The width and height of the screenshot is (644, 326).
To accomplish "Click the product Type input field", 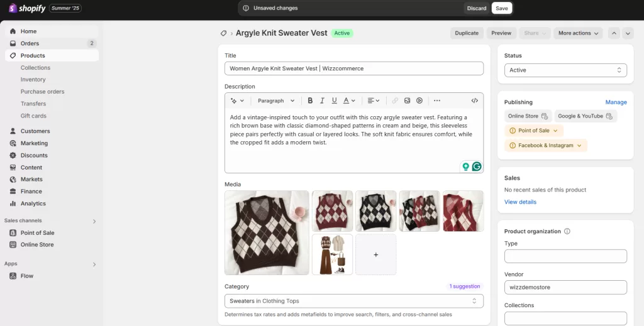I will (565, 256).
